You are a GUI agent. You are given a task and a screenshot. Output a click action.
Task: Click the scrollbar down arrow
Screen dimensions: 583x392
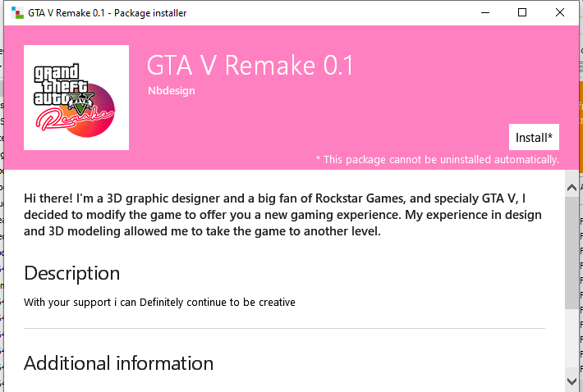[572, 381]
